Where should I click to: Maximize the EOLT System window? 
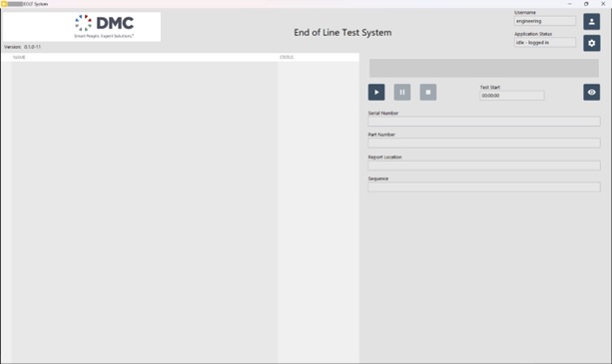tap(586, 4)
